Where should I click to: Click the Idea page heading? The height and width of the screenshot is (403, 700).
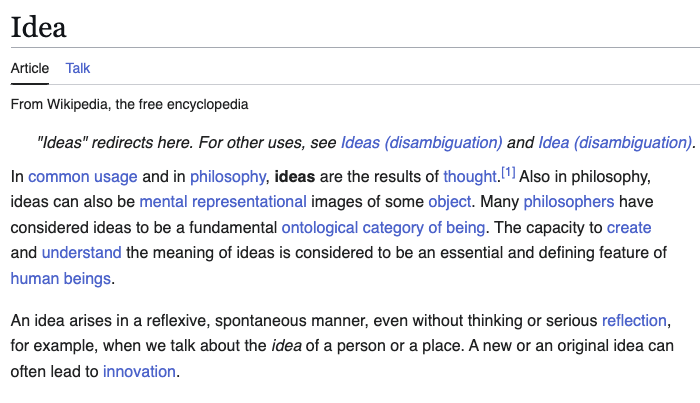pyautogui.click(x=39, y=27)
